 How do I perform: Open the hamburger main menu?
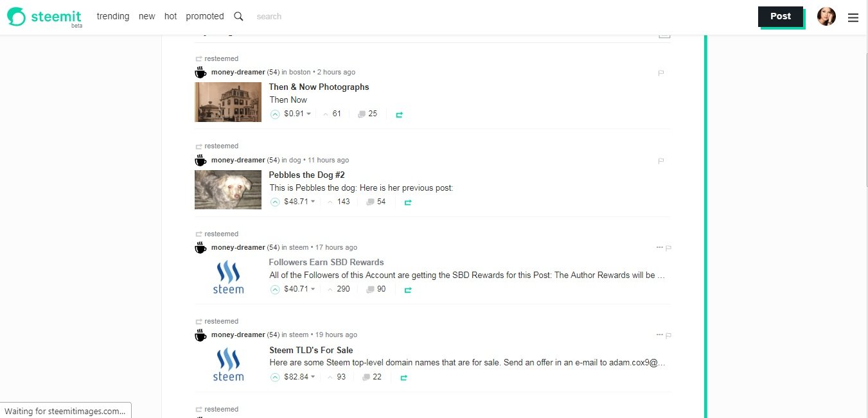(x=853, y=18)
